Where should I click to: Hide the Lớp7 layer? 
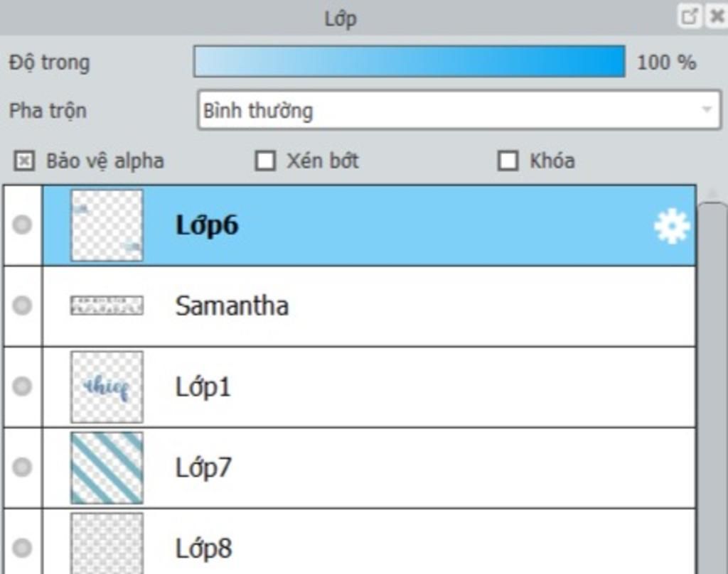(22, 467)
